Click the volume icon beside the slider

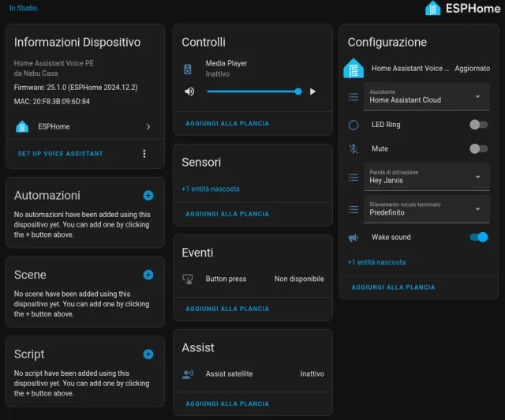[189, 92]
